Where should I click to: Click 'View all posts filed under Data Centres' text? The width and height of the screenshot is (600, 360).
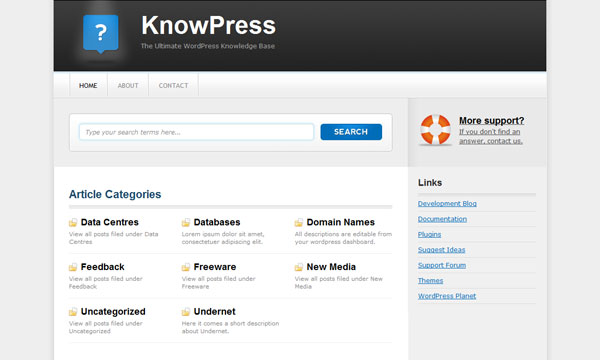coord(113,238)
